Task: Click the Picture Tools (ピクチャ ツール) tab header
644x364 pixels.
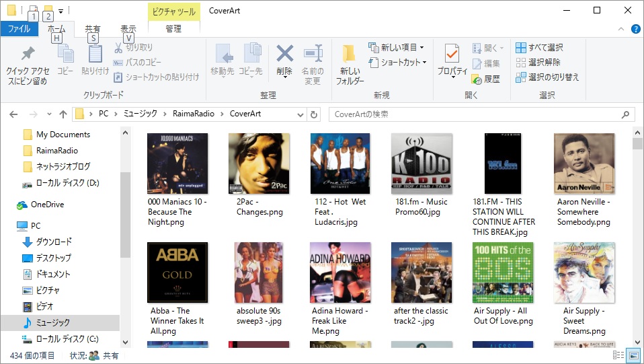Action: point(173,11)
